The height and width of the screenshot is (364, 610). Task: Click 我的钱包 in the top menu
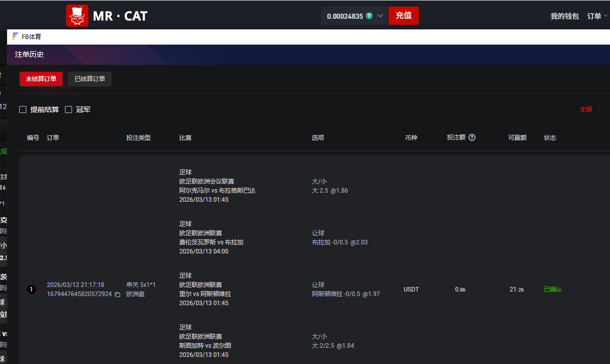click(x=564, y=16)
